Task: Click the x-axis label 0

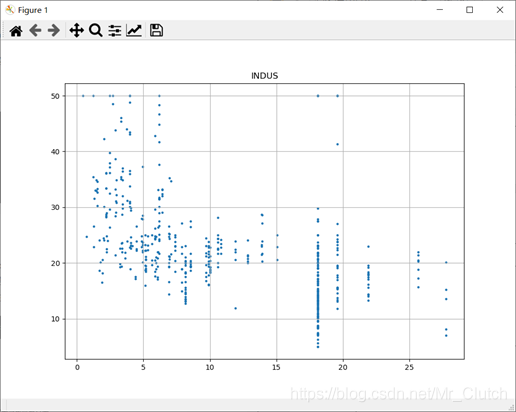Action: pyautogui.click(x=77, y=367)
